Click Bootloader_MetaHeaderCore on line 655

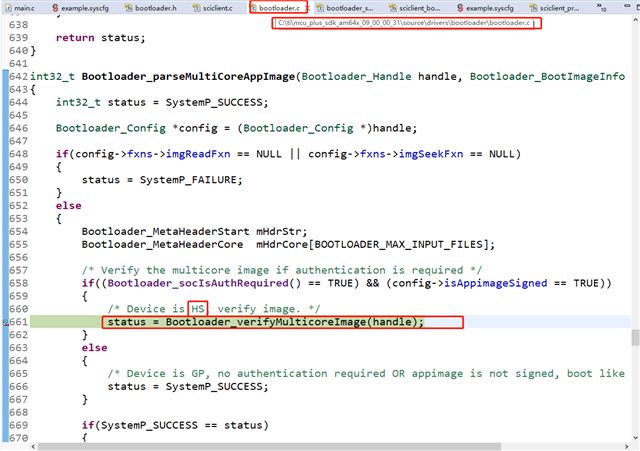(162, 244)
